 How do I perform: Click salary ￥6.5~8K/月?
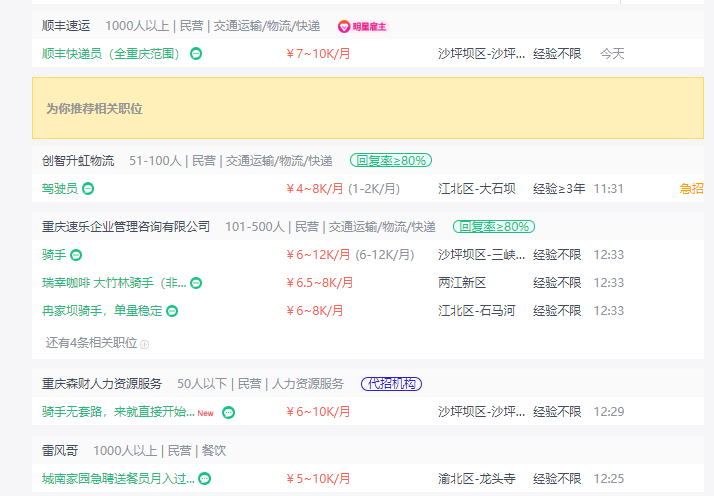click(x=319, y=283)
